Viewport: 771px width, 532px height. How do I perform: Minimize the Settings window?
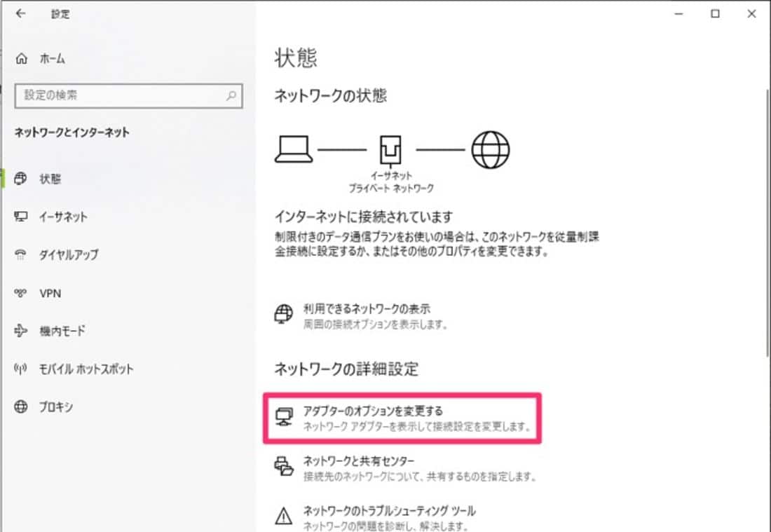[x=679, y=14]
